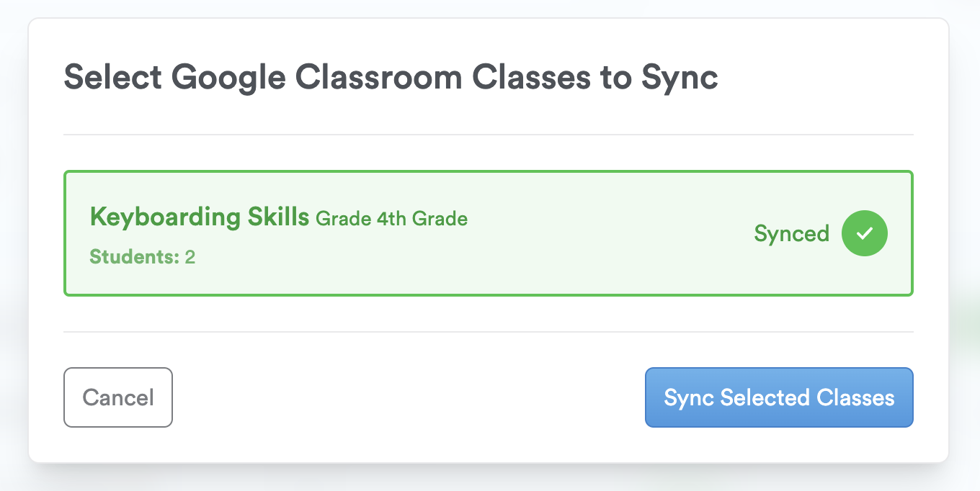Toggle the Keyboarding Skills synced checkmark
Viewport: 980px width, 491px height.
pyautogui.click(x=864, y=233)
